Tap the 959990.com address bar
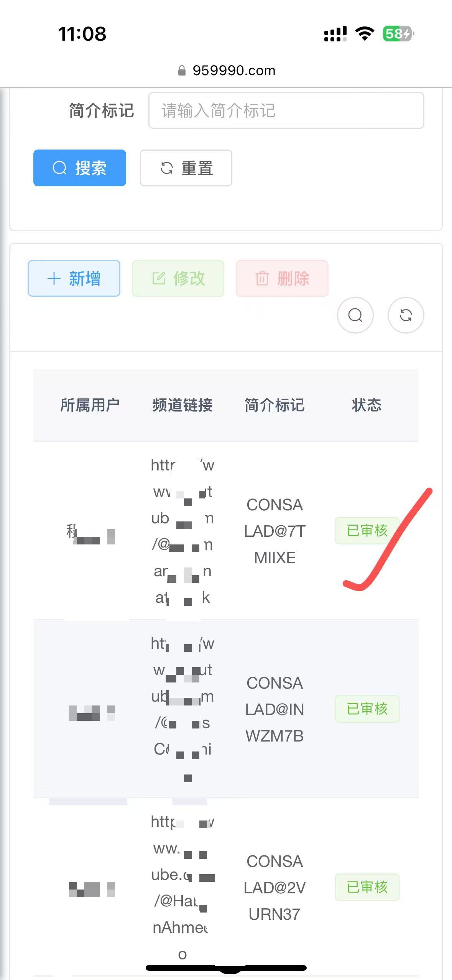This screenshot has width=452, height=980. [x=226, y=71]
